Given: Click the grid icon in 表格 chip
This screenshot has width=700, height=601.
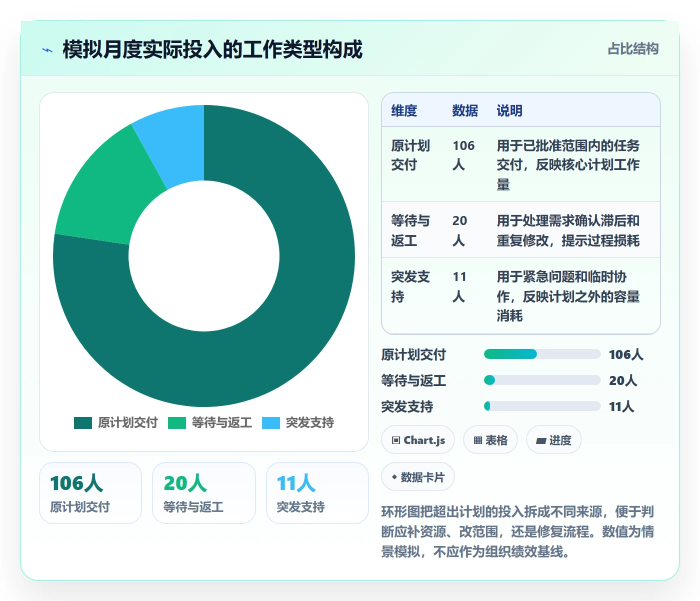Looking at the screenshot, I should pyautogui.click(x=478, y=440).
